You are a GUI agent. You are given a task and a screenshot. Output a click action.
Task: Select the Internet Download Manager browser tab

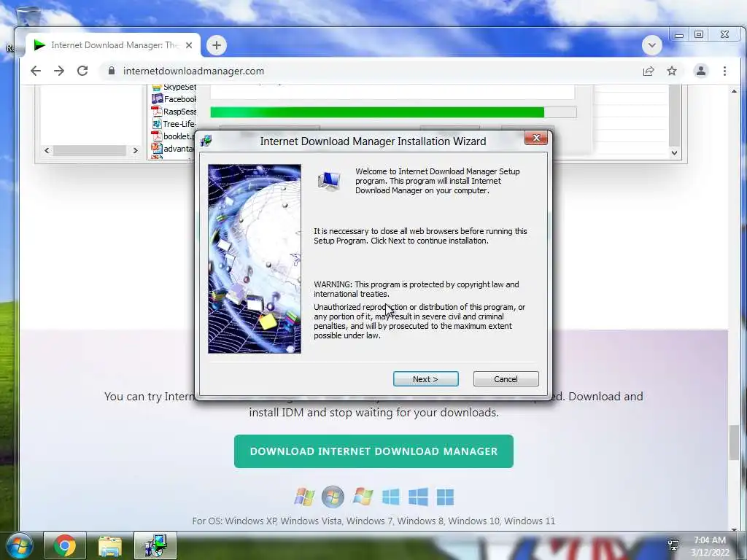tap(113, 45)
